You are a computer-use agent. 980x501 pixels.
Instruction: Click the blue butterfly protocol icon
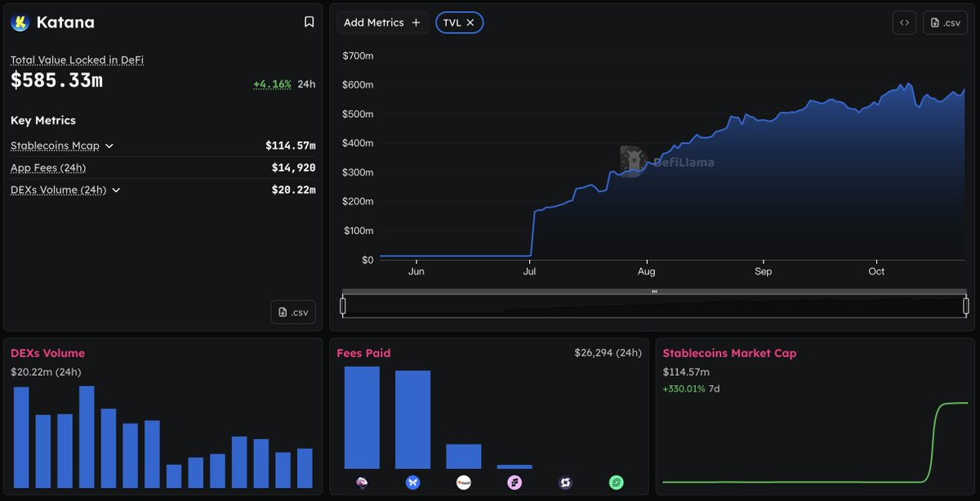click(412, 483)
